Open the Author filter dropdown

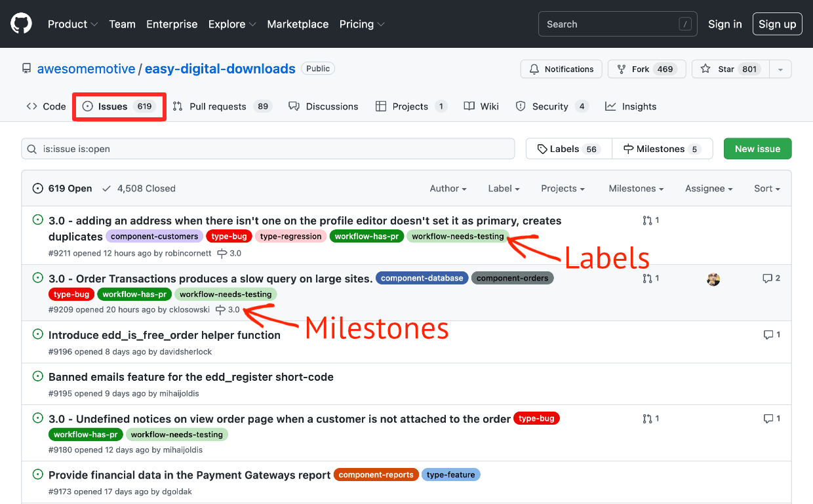(x=448, y=189)
